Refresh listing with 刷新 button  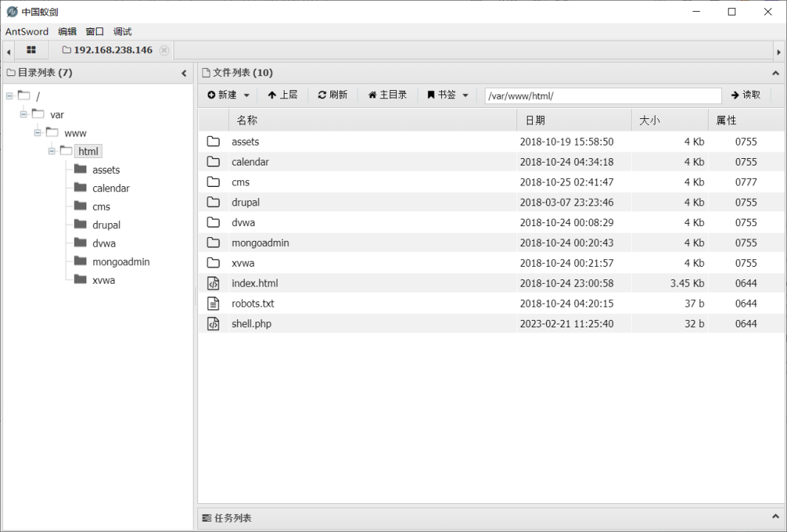click(333, 95)
